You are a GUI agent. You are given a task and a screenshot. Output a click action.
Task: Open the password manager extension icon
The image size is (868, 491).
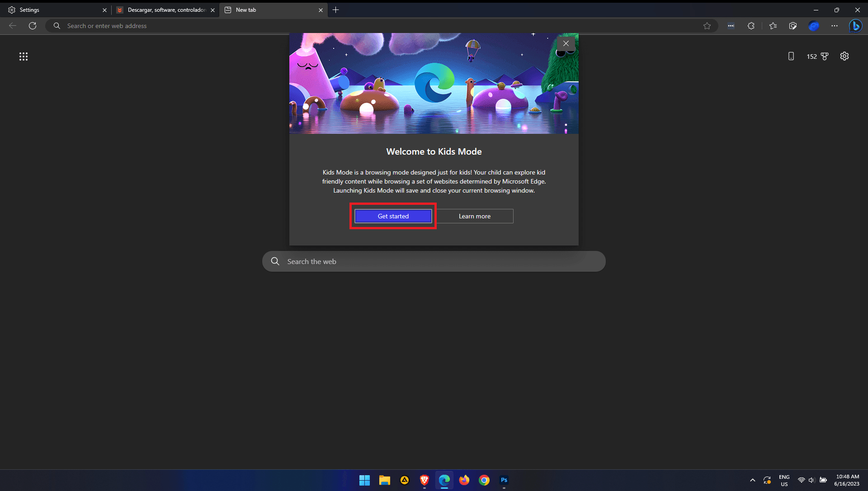(731, 26)
